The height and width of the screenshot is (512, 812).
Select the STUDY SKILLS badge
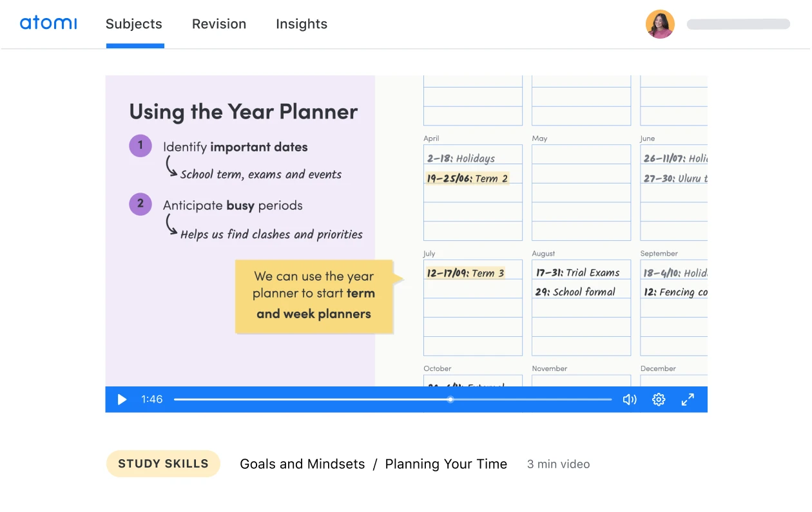[163, 464]
